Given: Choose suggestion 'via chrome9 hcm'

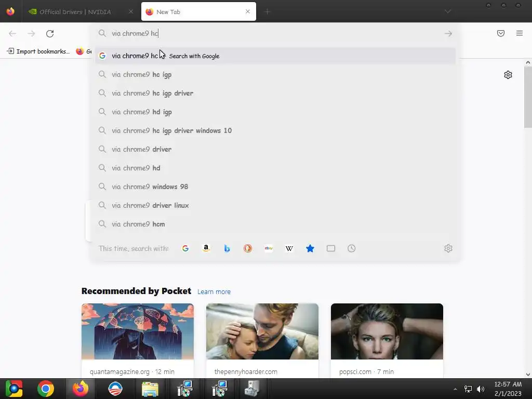Looking at the screenshot, I should [x=275, y=223].
